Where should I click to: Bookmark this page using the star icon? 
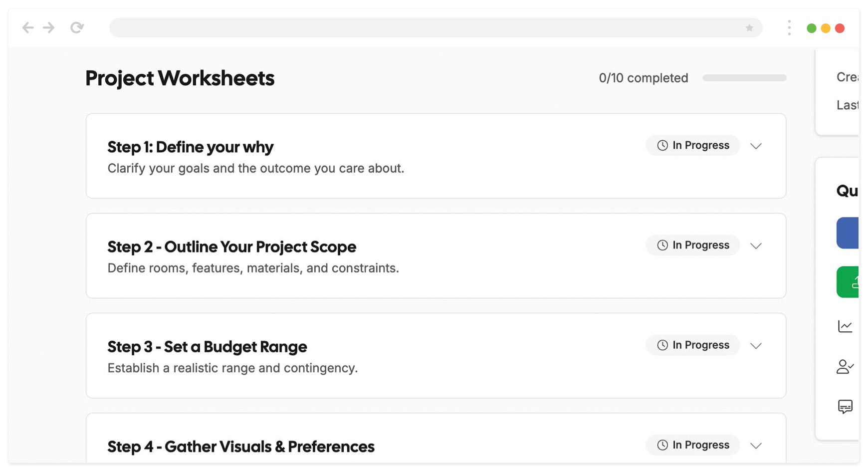(749, 28)
